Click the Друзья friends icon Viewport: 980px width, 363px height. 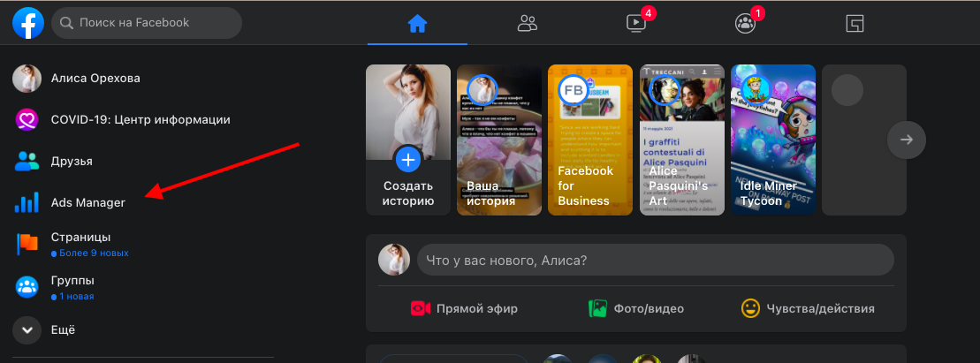27,162
